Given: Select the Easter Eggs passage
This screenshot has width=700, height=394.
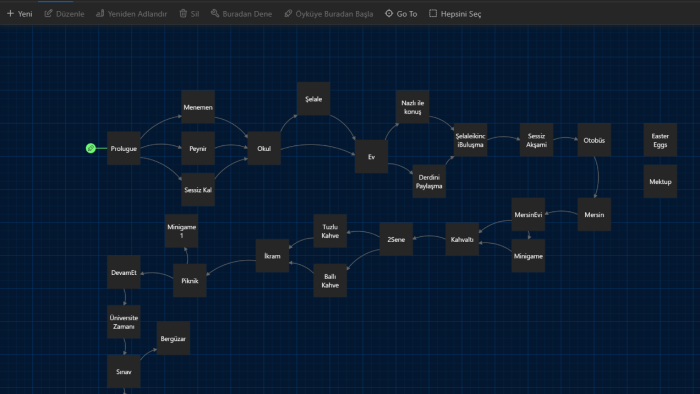Looking at the screenshot, I should click(x=660, y=140).
